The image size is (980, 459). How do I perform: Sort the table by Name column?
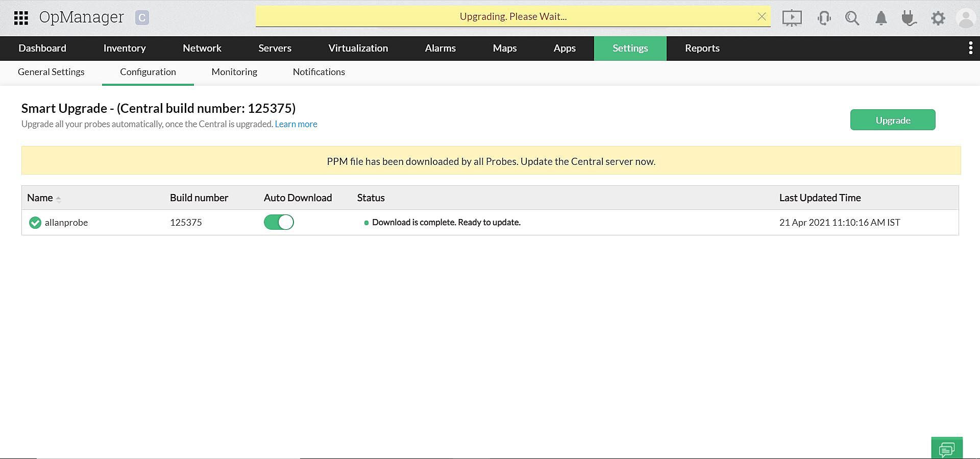pyautogui.click(x=44, y=198)
